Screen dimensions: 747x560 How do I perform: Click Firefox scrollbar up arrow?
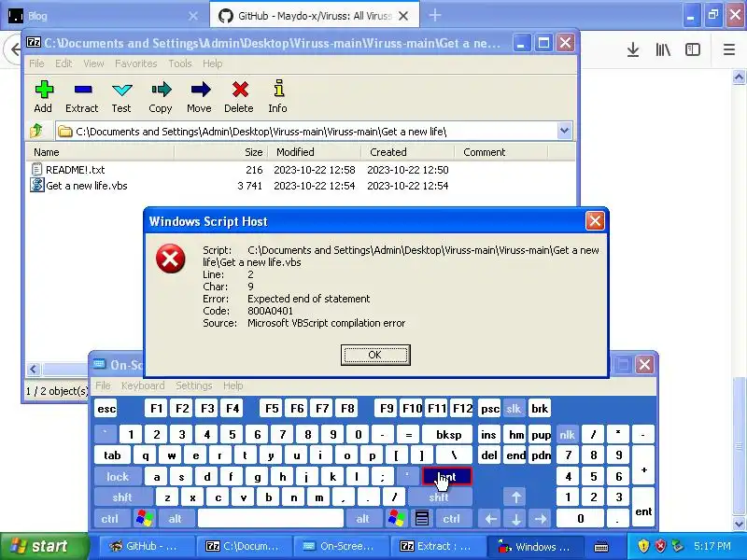[739, 77]
